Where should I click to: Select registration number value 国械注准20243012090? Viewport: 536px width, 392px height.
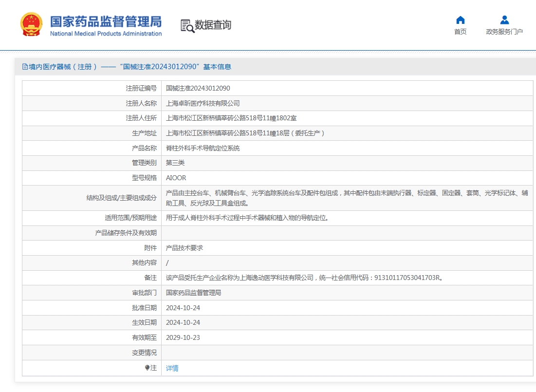click(x=198, y=88)
